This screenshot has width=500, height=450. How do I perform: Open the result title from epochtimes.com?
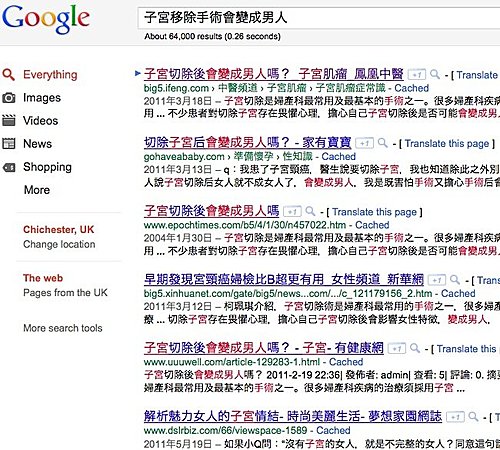pos(211,211)
